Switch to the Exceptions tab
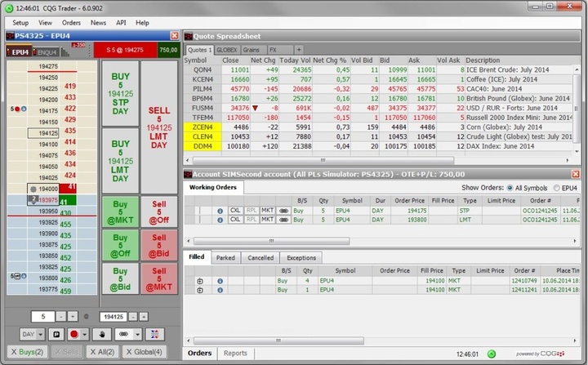Image resolution: width=588 pixels, height=365 pixels. (x=301, y=258)
